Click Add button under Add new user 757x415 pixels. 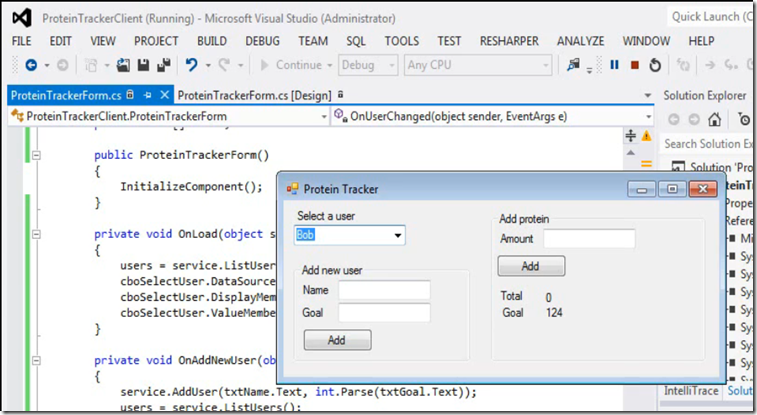click(337, 340)
